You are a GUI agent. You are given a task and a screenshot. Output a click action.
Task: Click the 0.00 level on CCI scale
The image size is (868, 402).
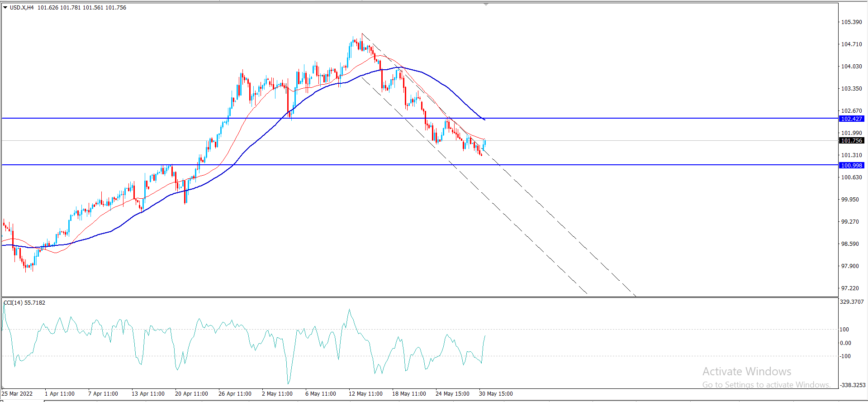[845, 343]
